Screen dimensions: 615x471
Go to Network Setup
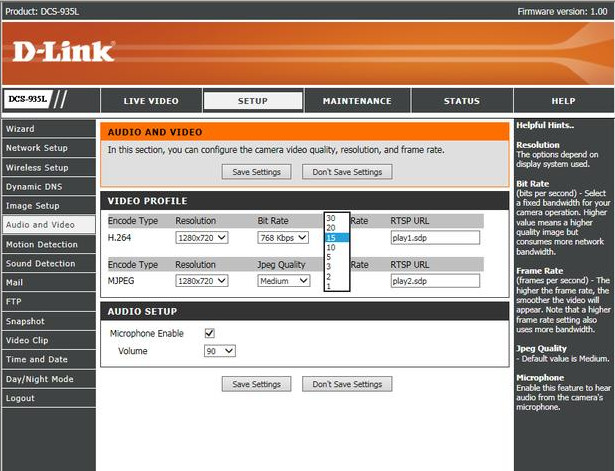49,148
